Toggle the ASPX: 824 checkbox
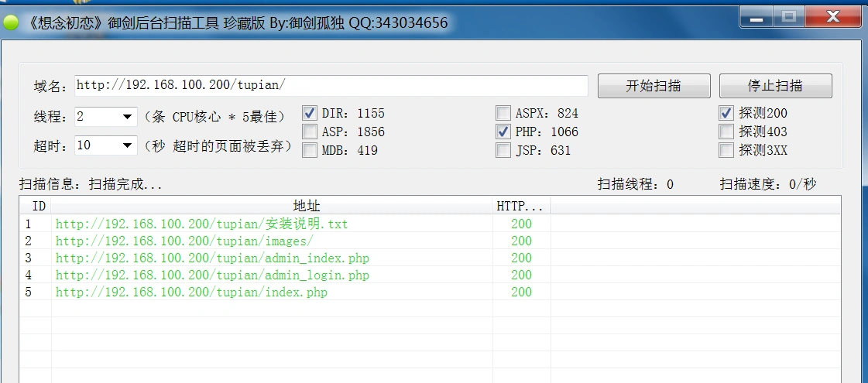The width and height of the screenshot is (868, 383). tap(503, 113)
